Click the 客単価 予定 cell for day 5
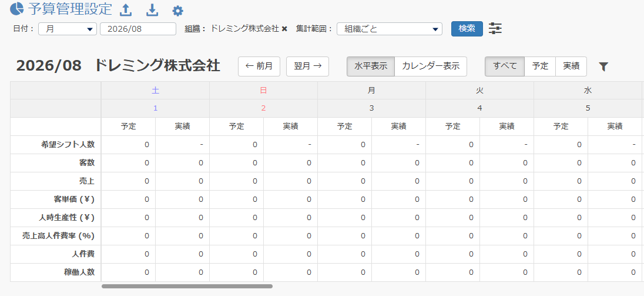644x296 pixels. (x=561, y=199)
